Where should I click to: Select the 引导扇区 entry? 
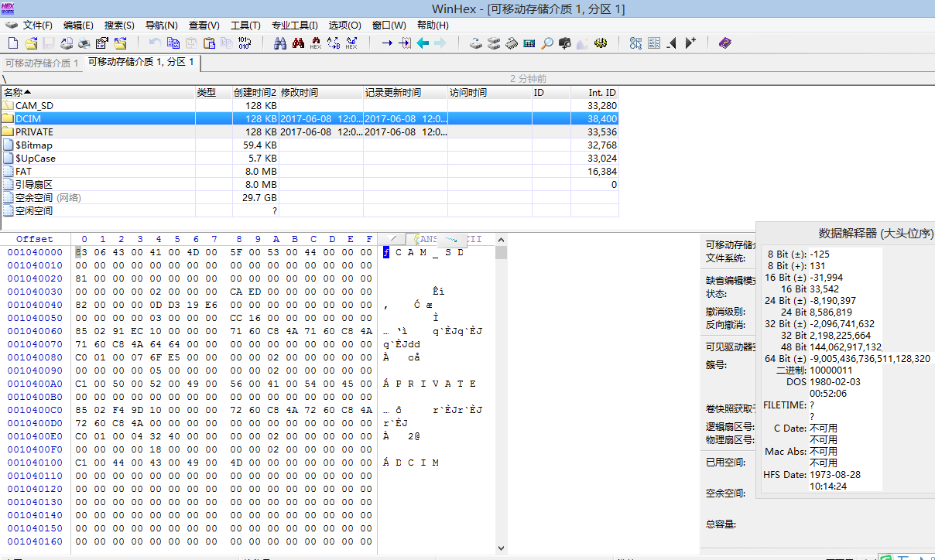pyautogui.click(x=310, y=184)
